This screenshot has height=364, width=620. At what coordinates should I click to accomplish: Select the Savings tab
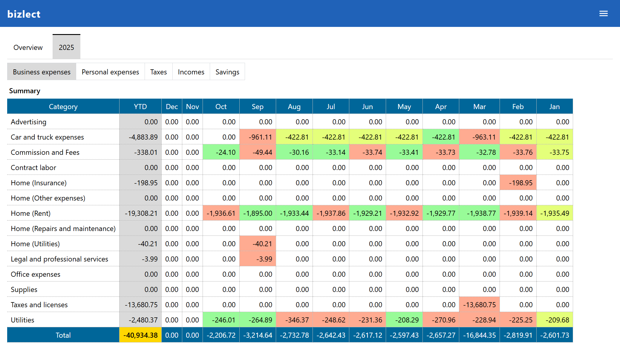[227, 72]
